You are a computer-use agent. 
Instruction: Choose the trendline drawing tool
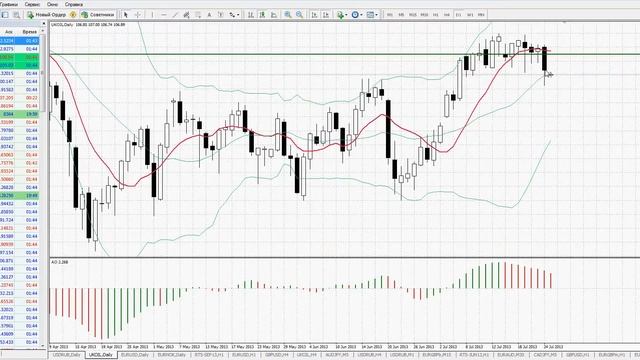coord(175,15)
